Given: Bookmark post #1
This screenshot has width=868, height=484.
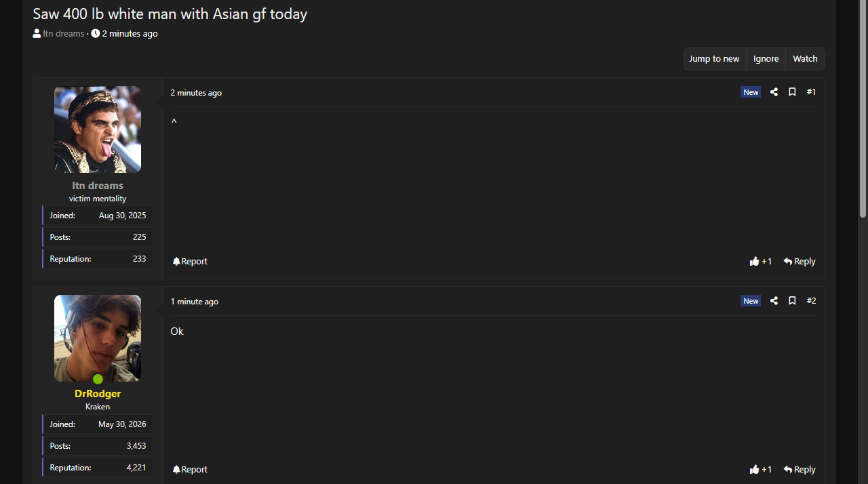Looking at the screenshot, I should pos(792,92).
